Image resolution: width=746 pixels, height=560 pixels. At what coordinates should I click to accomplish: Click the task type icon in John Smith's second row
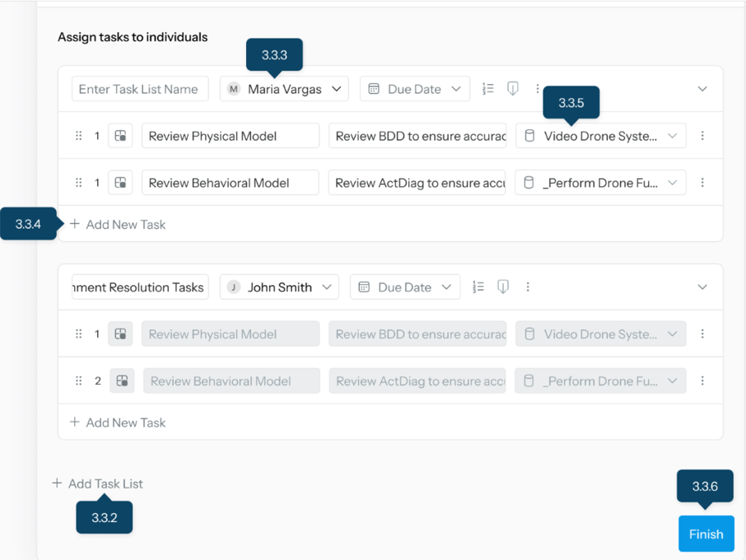pos(122,380)
